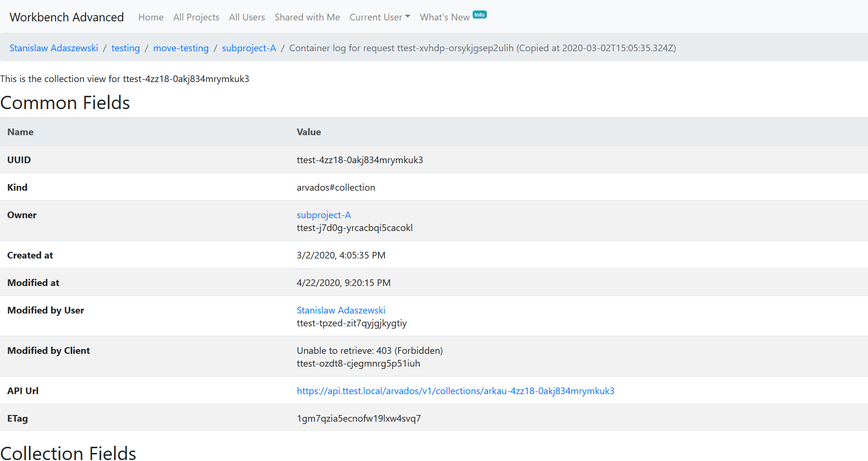Image resolution: width=868 pixels, height=461 pixels.
Task: Click the Info badge next to What's New
Action: (x=480, y=15)
